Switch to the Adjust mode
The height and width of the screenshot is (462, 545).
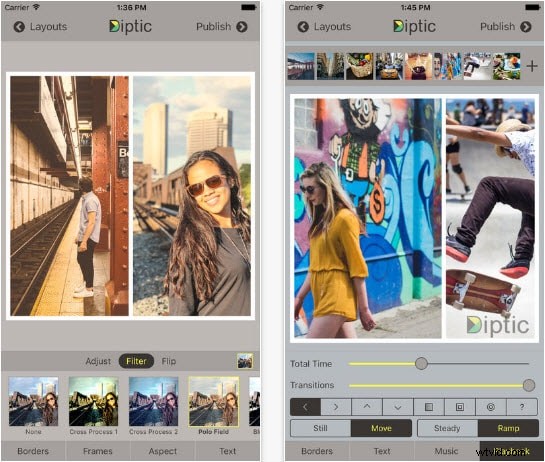tap(98, 361)
